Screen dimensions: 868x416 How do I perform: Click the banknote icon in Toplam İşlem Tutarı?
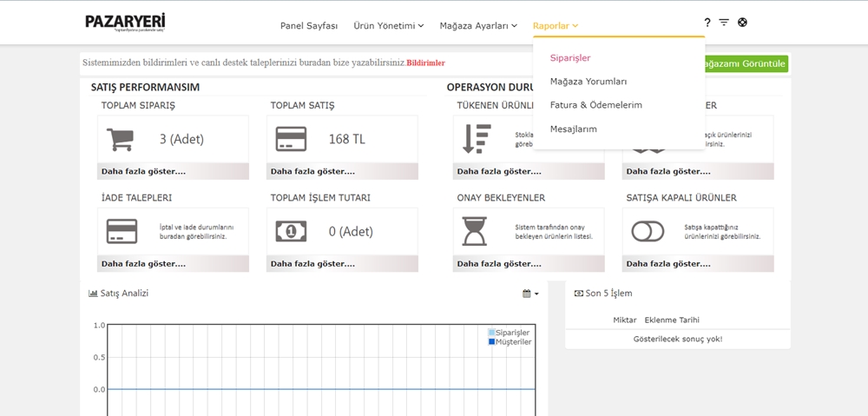point(291,232)
